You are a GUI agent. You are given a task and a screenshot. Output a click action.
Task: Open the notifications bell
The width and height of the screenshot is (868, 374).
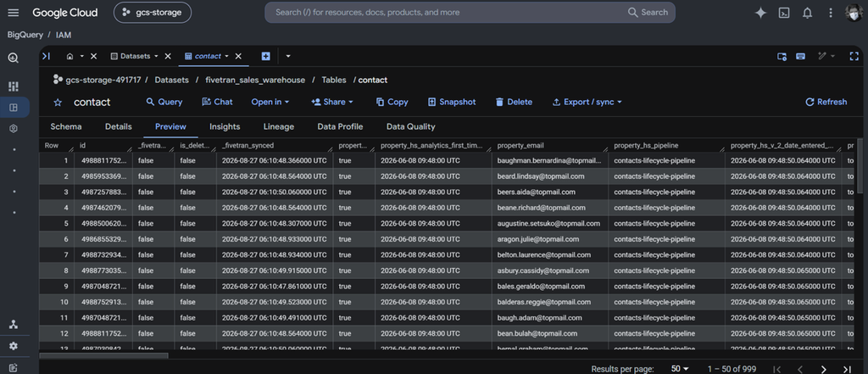[x=807, y=13]
